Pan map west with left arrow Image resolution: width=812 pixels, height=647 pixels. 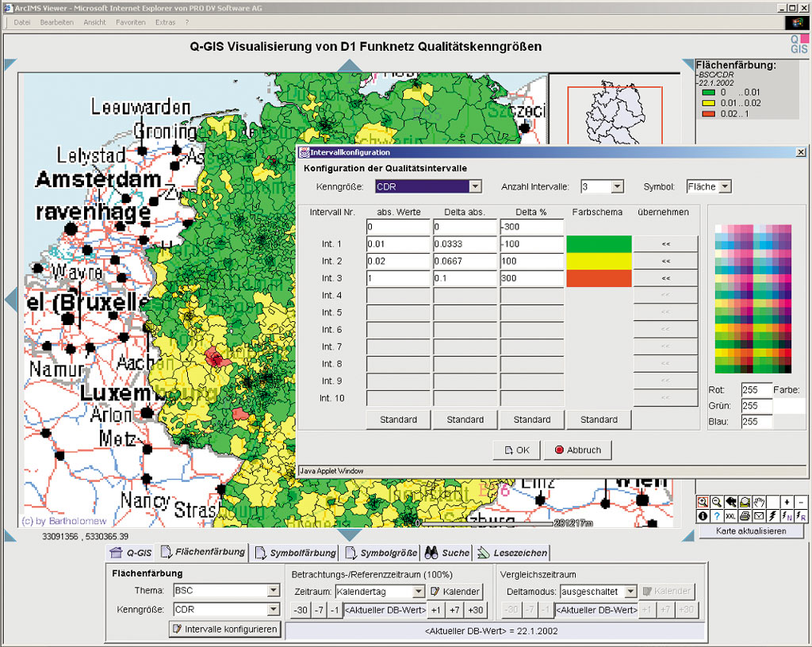click(10, 301)
